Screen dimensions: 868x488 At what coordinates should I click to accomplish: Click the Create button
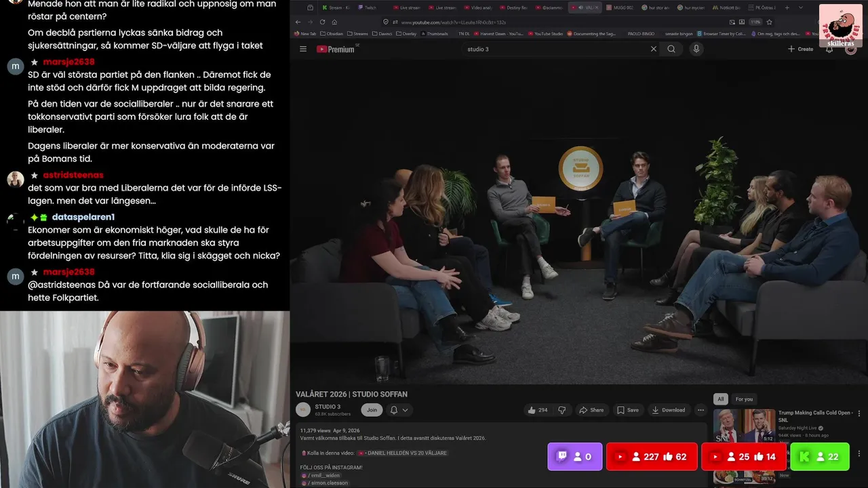point(800,49)
